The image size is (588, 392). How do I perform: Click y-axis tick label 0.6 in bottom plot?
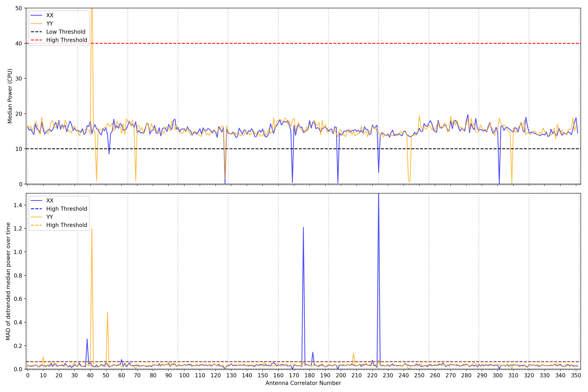click(x=18, y=299)
